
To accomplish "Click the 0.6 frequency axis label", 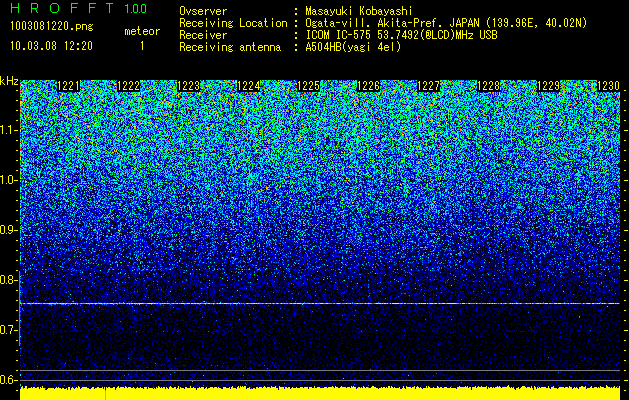I will [x=8, y=380].
